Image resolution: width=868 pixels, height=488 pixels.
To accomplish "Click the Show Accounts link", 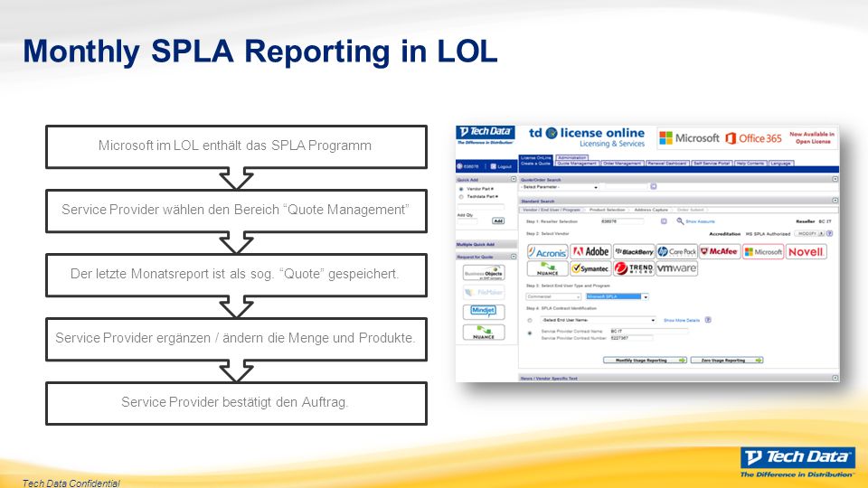I will coord(700,221).
